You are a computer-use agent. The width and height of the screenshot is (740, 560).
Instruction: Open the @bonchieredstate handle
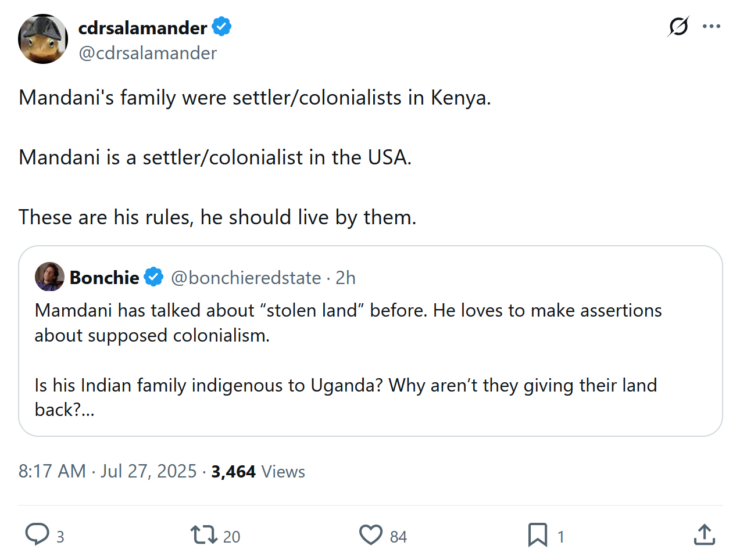(246, 278)
